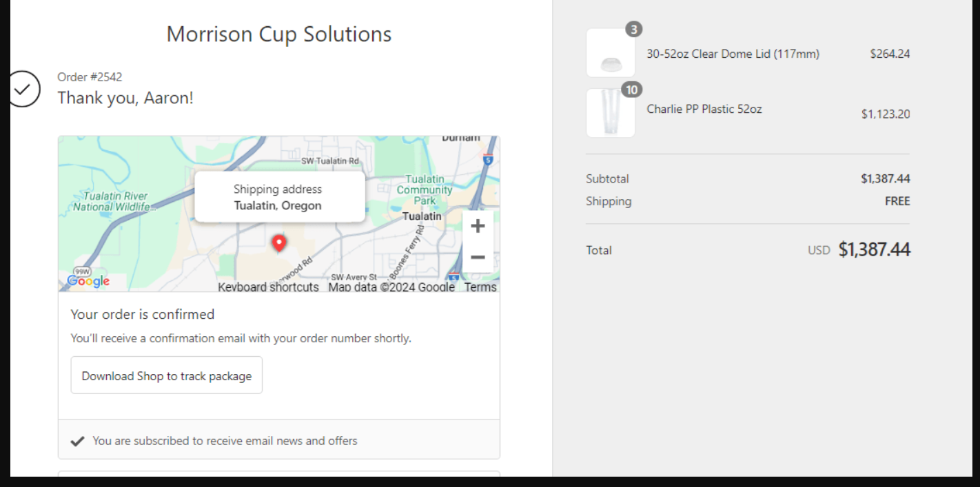This screenshot has width=980, height=487.
Task: Open the Clear Dome Lid thumbnail
Action: click(610, 54)
